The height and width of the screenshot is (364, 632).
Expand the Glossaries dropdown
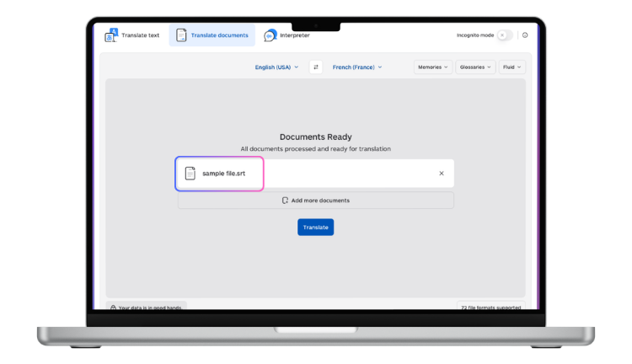click(x=475, y=67)
